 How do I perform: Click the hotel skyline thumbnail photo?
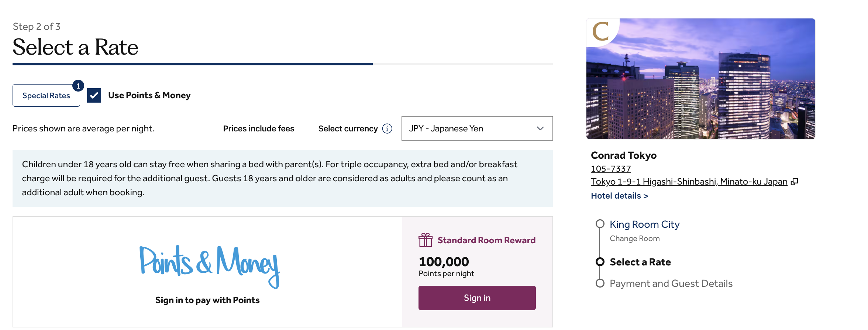pyautogui.click(x=700, y=79)
